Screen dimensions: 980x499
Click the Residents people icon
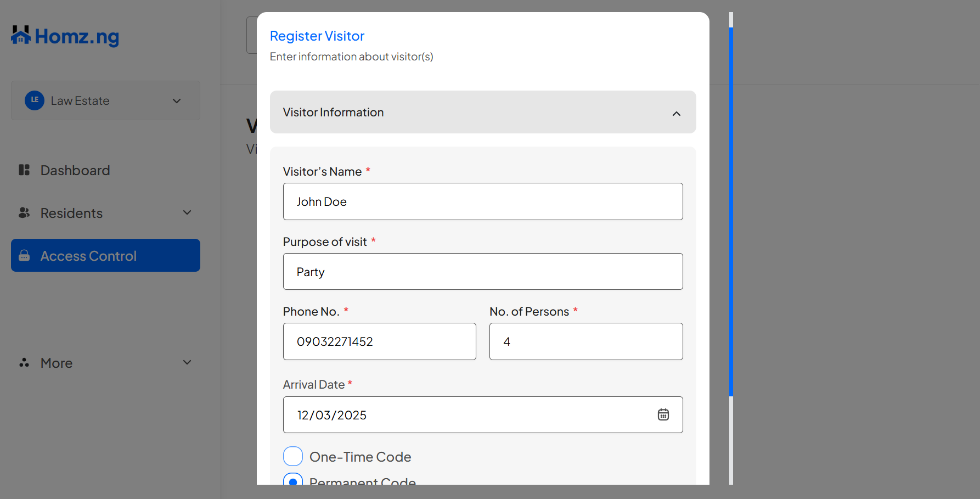24,213
